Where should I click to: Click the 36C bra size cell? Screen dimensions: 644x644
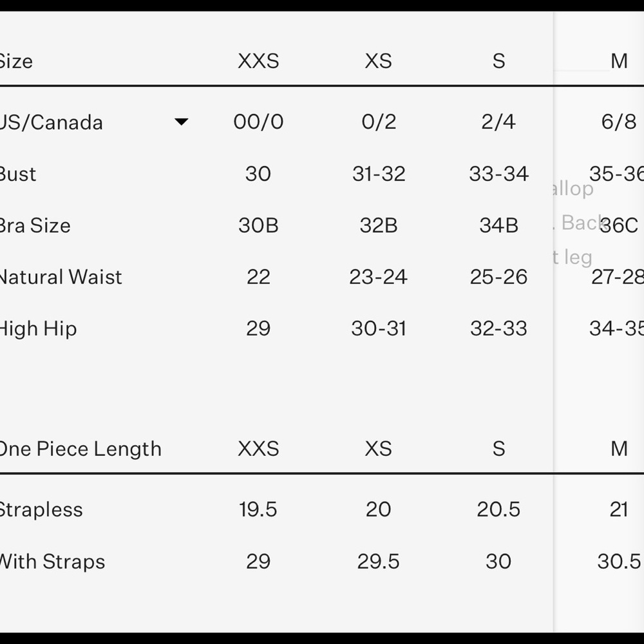click(x=619, y=225)
